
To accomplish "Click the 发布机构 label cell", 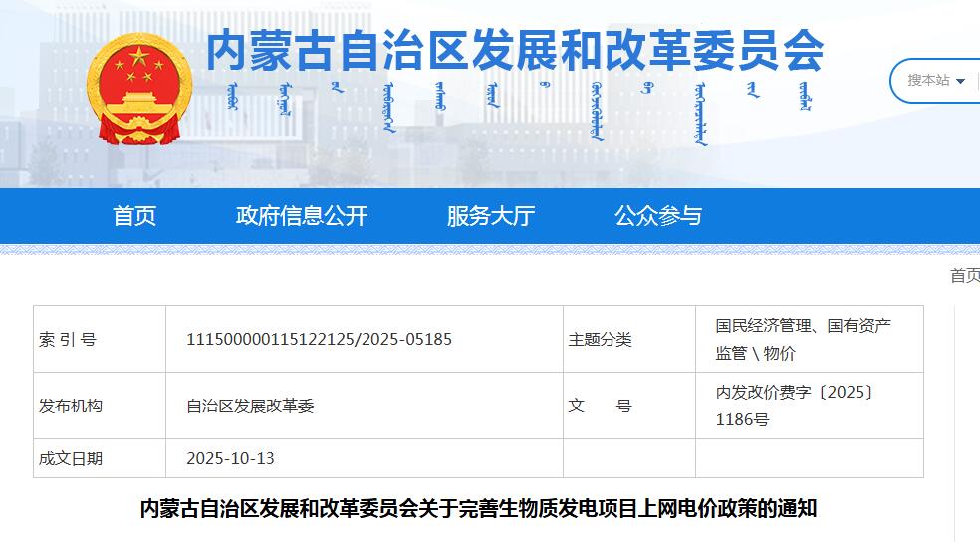I will point(71,406).
